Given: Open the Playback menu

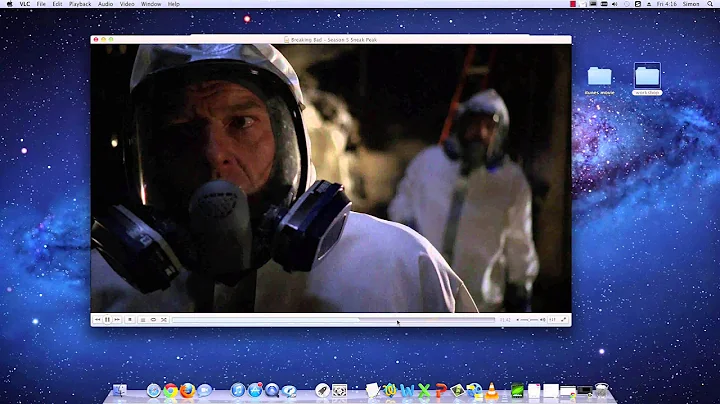Looking at the screenshot, I should coord(80,4).
